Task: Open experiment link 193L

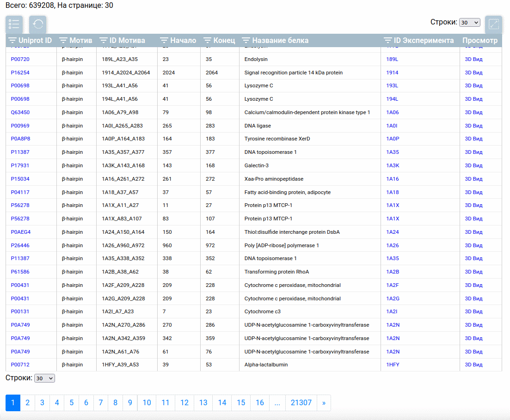Action: pyautogui.click(x=392, y=85)
